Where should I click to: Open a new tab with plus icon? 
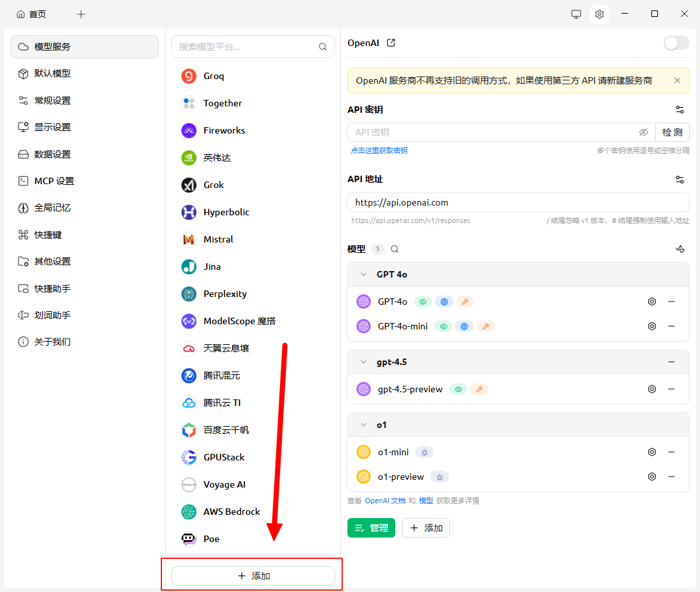[81, 14]
